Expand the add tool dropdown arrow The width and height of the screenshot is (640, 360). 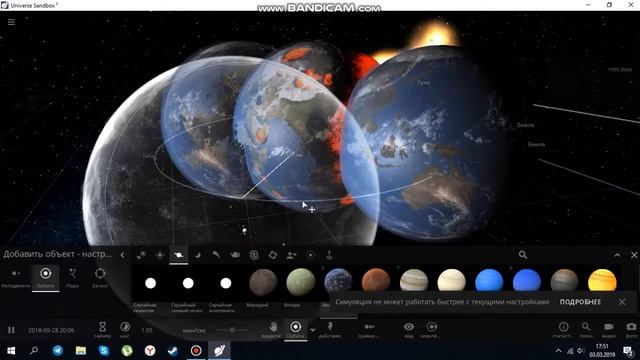(313, 330)
